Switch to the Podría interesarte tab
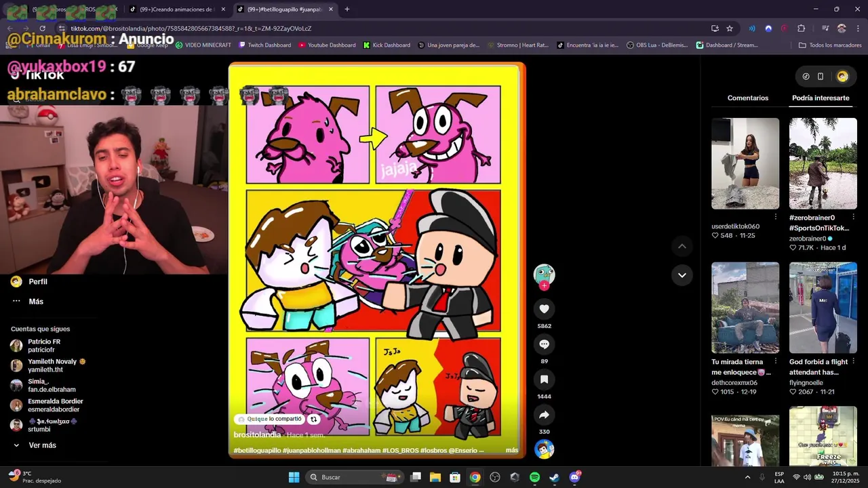 point(821,98)
